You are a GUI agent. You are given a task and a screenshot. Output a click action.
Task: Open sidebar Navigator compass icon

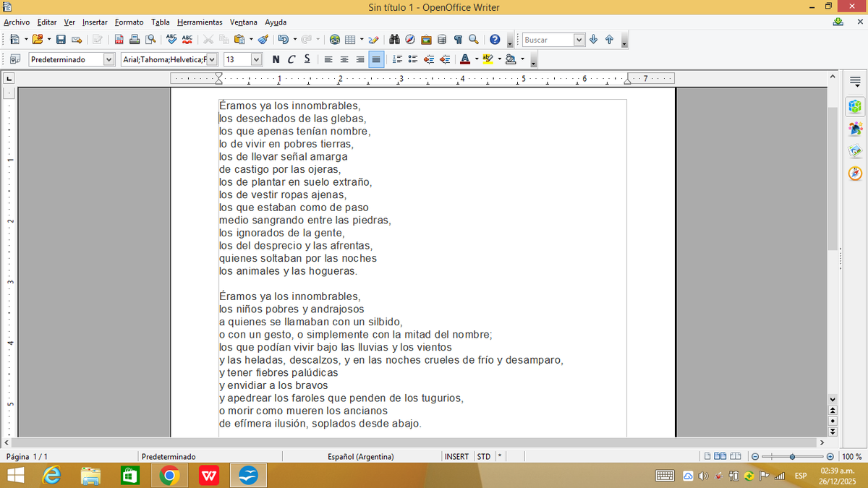(856, 174)
